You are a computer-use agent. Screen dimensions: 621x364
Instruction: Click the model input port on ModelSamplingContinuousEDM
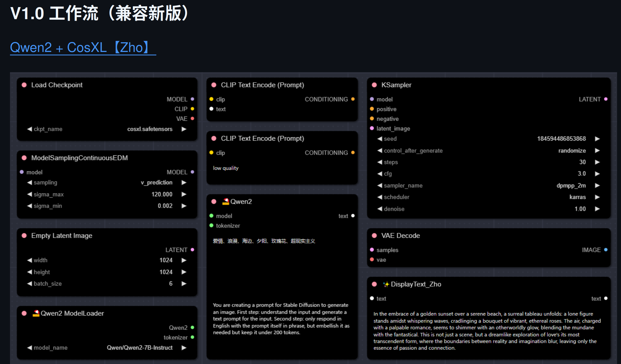[22, 172]
